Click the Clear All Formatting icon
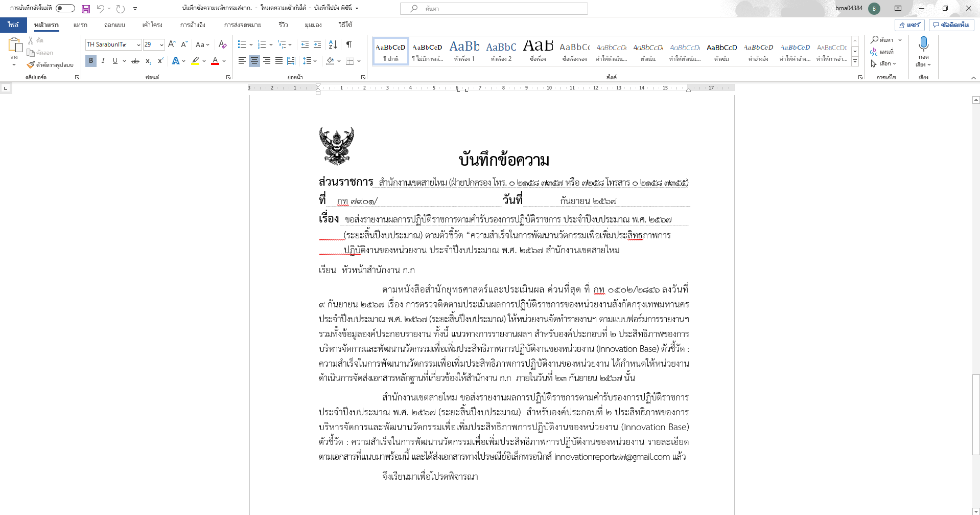 click(x=222, y=44)
